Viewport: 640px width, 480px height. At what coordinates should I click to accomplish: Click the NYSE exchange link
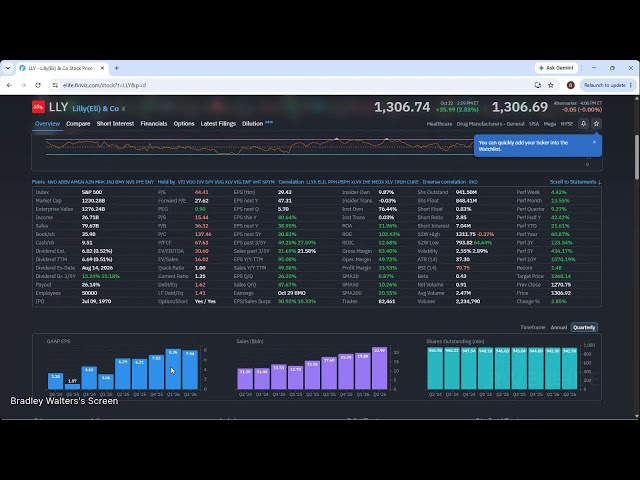(x=567, y=124)
